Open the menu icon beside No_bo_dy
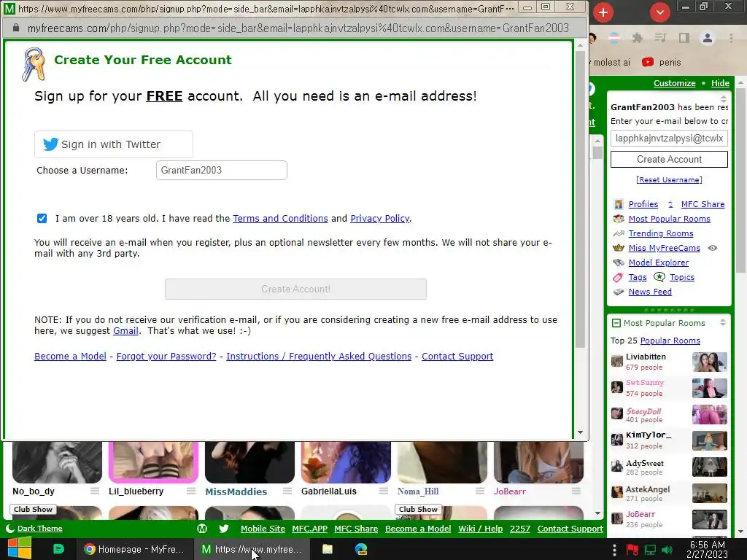This screenshot has height=560, width=747. point(95,491)
